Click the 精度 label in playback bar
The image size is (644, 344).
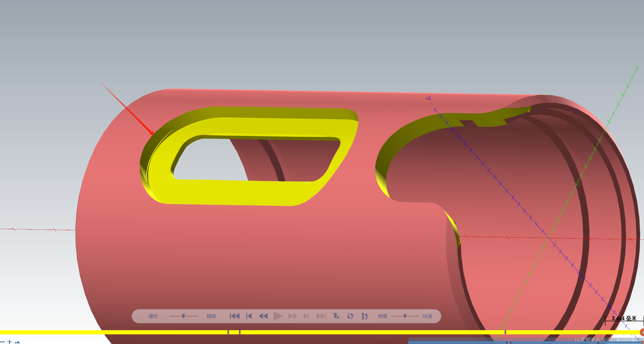[211, 316]
